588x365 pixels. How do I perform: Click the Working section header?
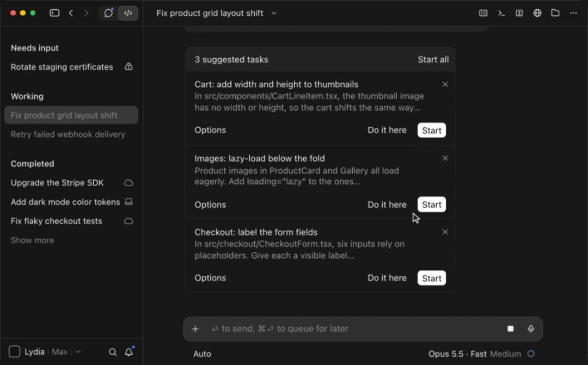(27, 96)
